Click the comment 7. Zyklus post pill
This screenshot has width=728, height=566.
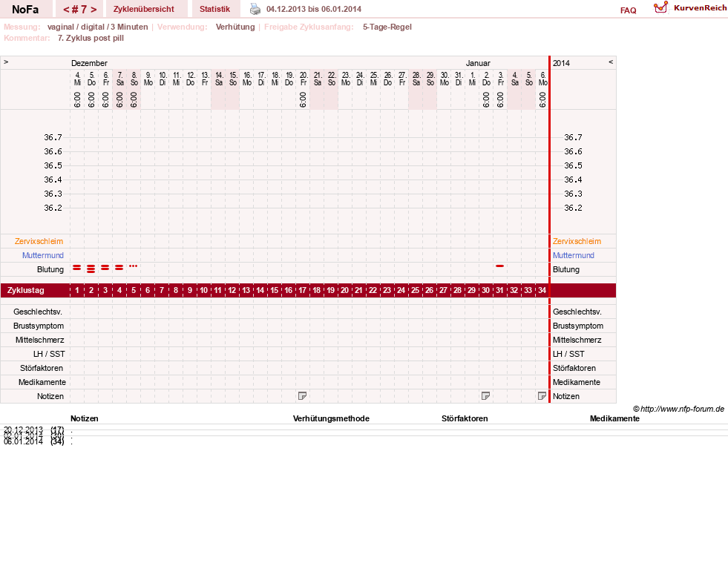[x=91, y=38]
